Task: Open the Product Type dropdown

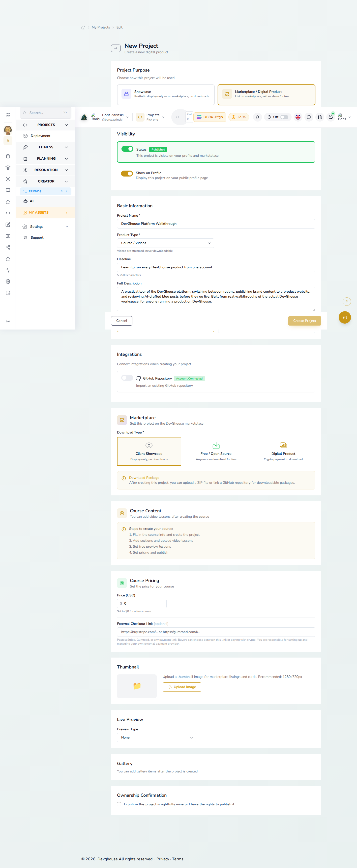Action: 165,243
